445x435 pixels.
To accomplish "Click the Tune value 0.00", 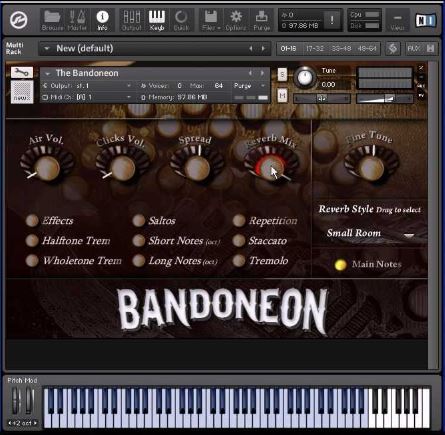I will pos(328,85).
